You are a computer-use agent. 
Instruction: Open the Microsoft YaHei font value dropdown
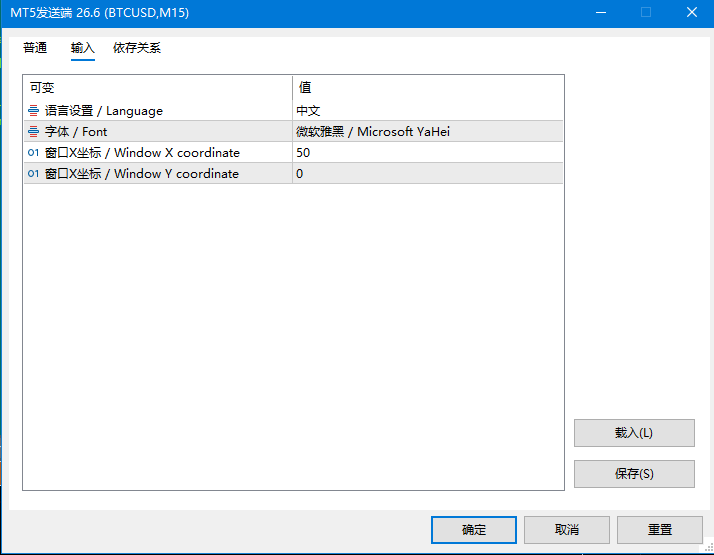click(428, 132)
